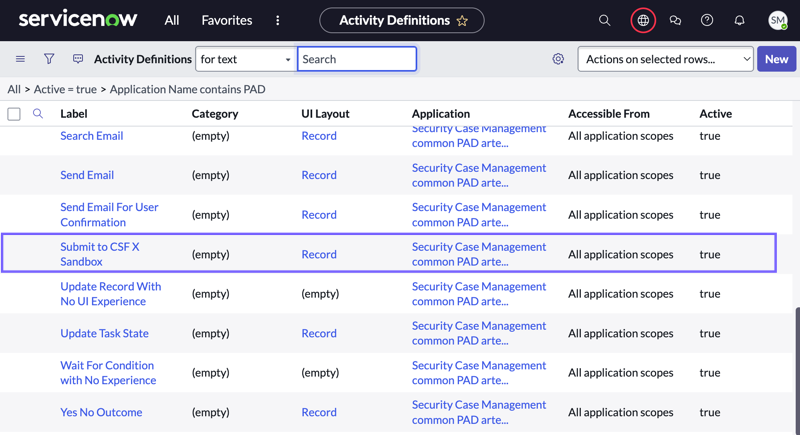
Task: Open the global search magnifier icon
Action: (x=604, y=20)
